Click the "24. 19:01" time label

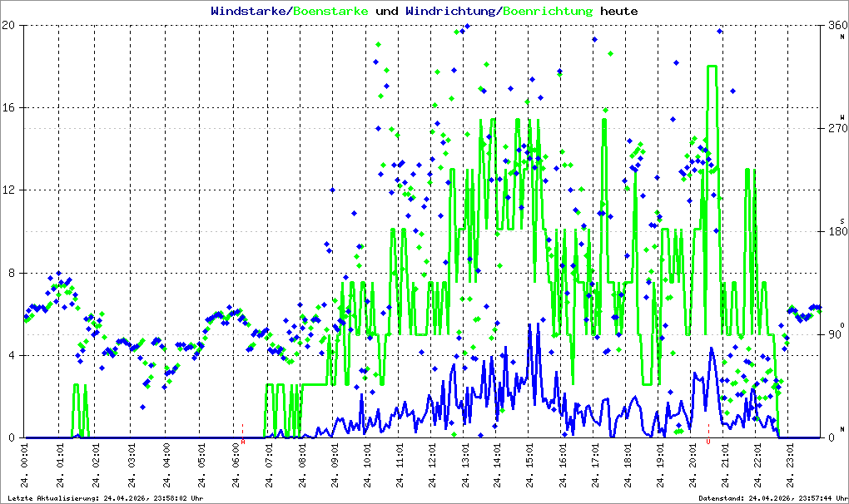click(x=660, y=466)
